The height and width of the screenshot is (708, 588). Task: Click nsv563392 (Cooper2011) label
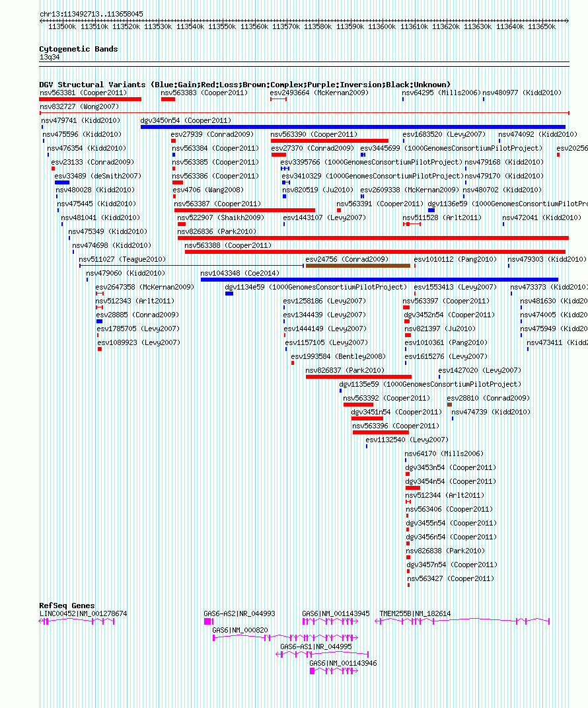(x=386, y=398)
